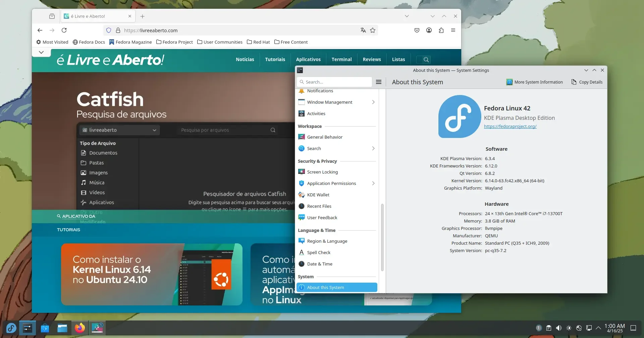
Task: Open the clipboard tray icon
Action: tap(549, 328)
